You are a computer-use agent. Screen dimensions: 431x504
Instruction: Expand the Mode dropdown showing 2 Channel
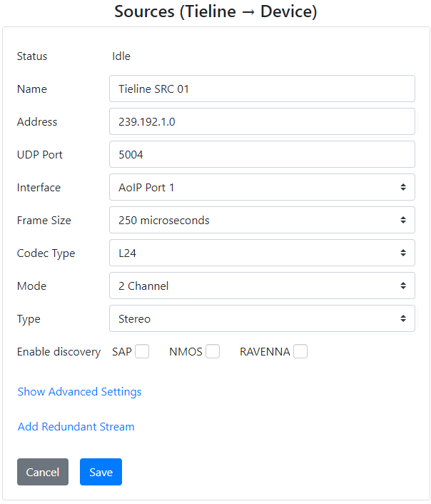tap(262, 286)
